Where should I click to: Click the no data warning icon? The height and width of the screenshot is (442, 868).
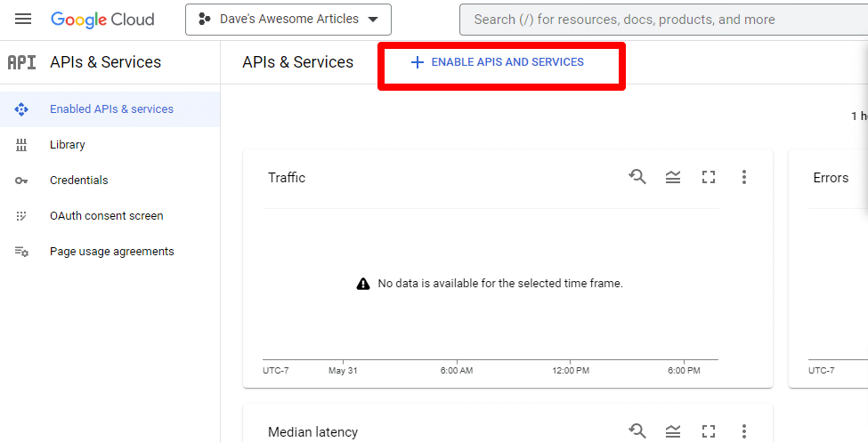363,284
